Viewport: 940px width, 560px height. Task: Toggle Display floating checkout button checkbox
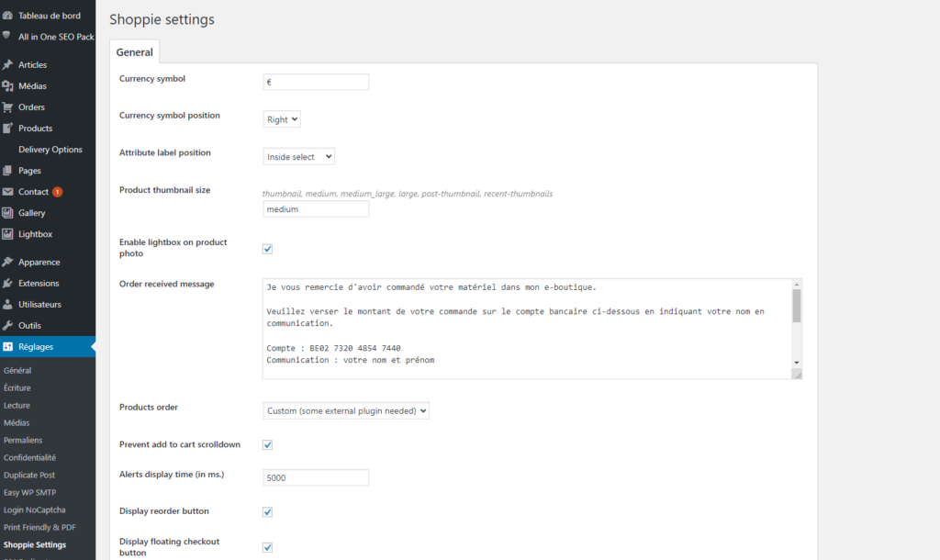pyautogui.click(x=267, y=547)
